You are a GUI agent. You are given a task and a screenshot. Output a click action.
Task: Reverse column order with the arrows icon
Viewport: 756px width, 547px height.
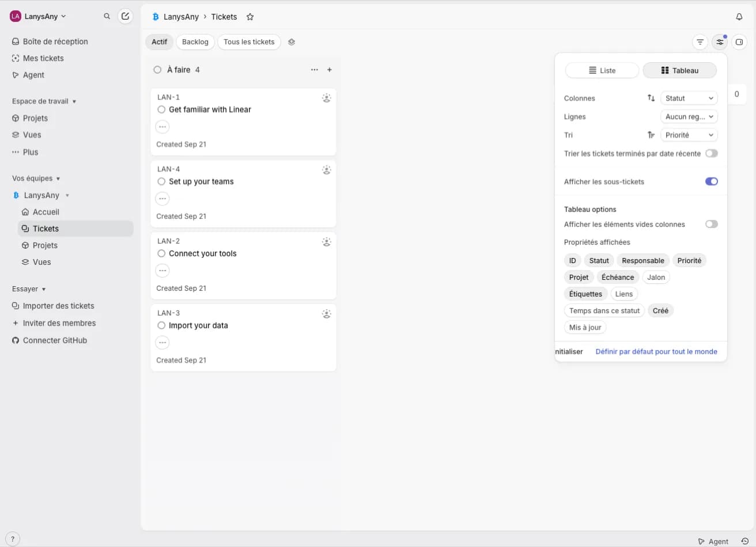[x=651, y=98]
